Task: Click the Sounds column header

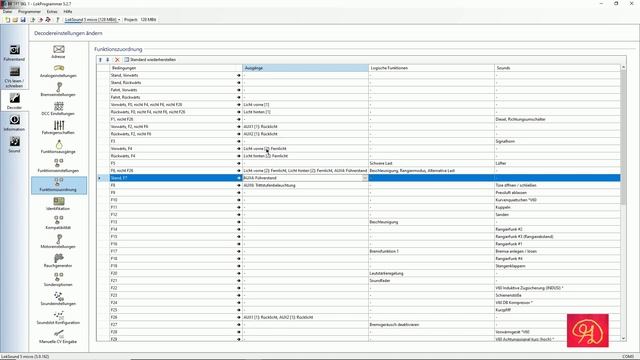Action: point(557,68)
